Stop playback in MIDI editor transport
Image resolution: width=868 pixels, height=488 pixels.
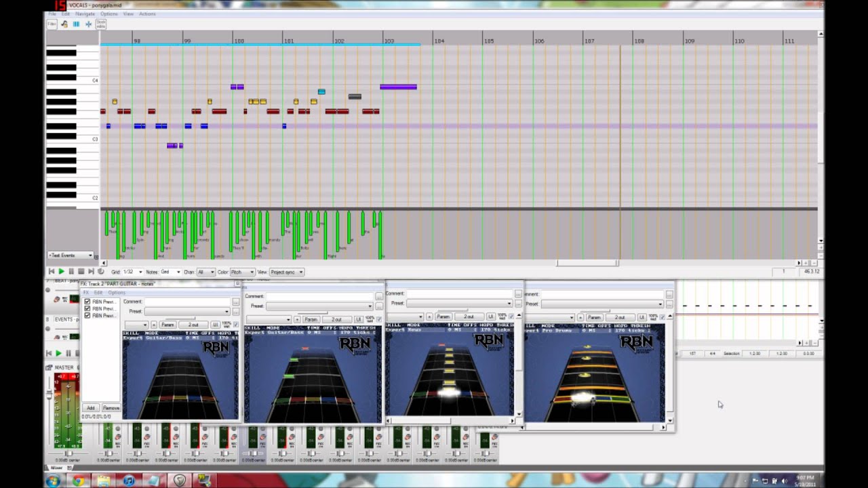click(81, 272)
